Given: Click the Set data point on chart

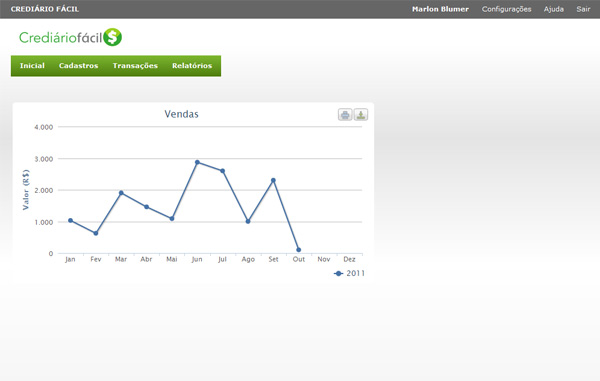Looking at the screenshot, I should tap(273, 180).
